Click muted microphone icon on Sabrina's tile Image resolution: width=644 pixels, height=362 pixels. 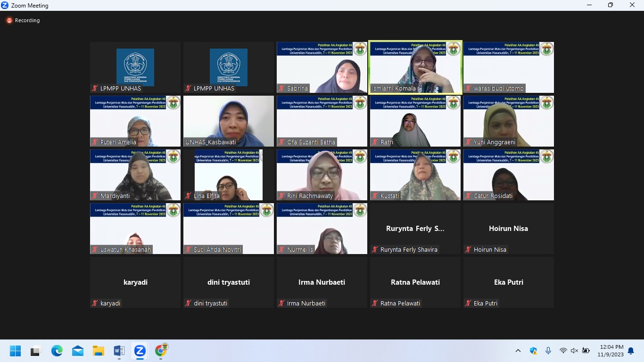(x=282, y=89)
